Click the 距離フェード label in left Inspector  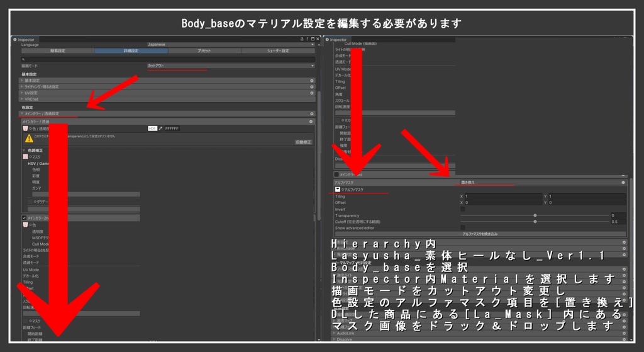(x=32, y=327)
